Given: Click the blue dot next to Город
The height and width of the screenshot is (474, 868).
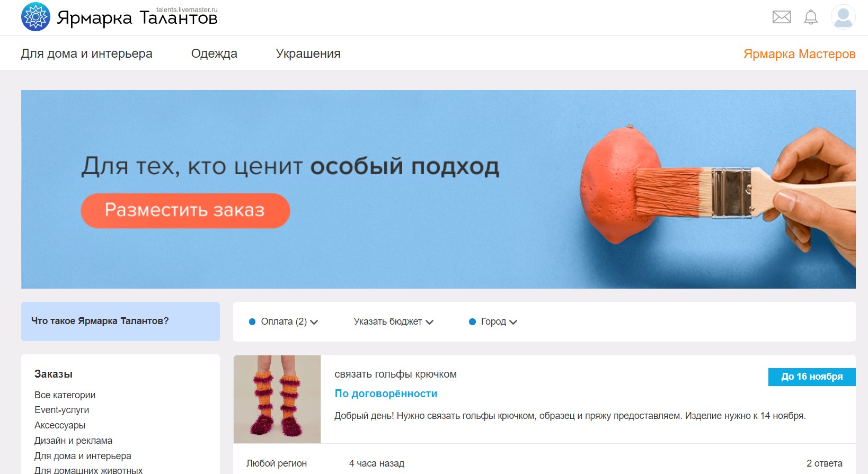Looking at the screenshot, I should [472, 321].
